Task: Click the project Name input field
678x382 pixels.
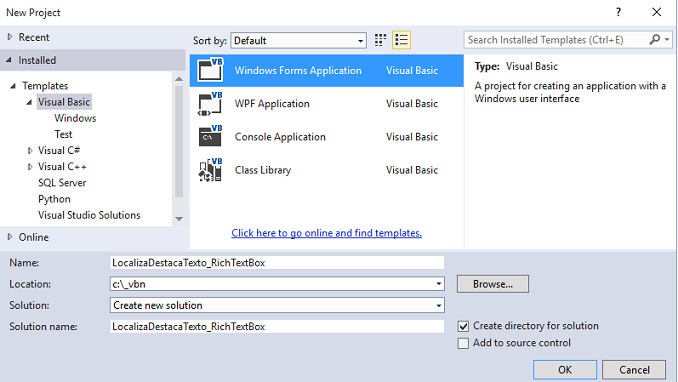Action: pyautogui.click(x=277, y=263)
